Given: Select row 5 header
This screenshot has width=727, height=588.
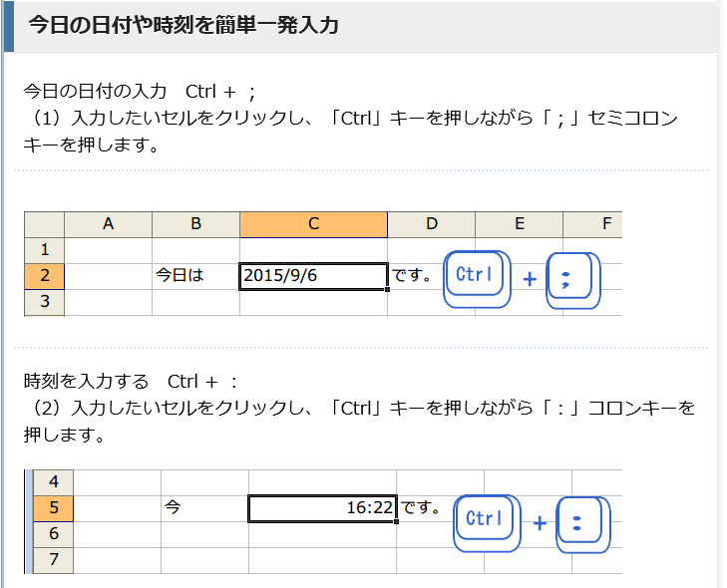Looking at the screenshot, I should [54, 508].
